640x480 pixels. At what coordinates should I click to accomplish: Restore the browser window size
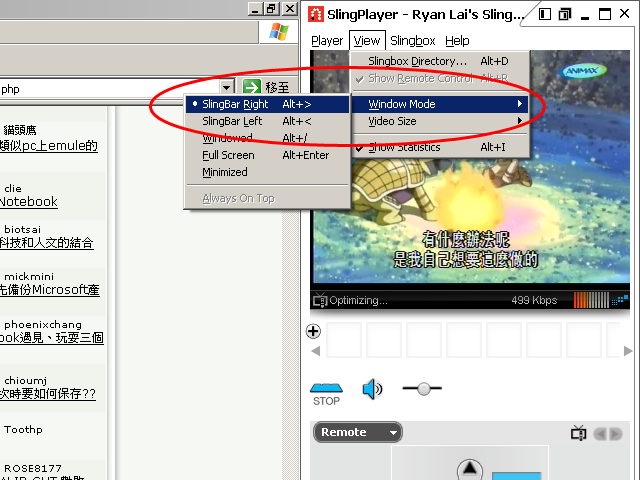pyautogui.click(x=272, y=9)
